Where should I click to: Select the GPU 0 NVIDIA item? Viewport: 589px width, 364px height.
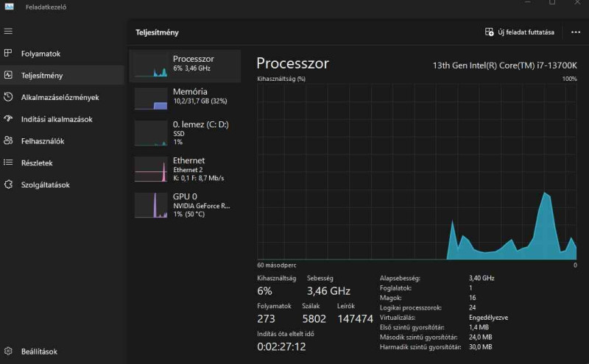coord(185,204)
